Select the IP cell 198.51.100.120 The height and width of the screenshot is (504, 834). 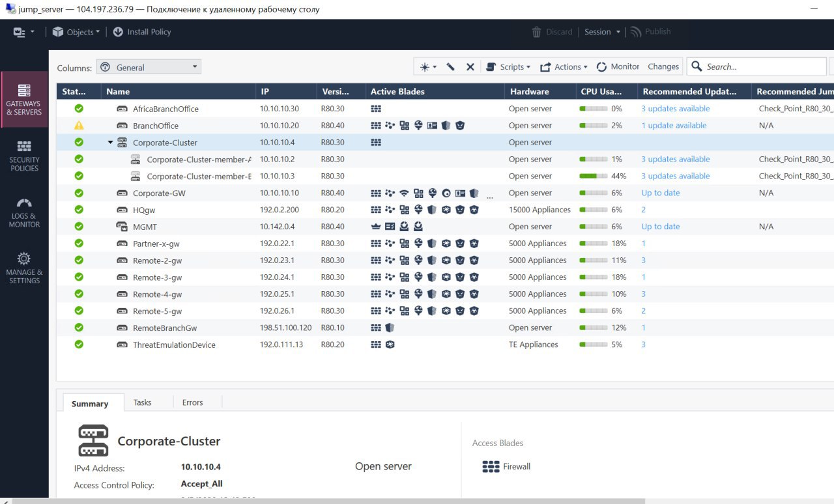point(285,328)
